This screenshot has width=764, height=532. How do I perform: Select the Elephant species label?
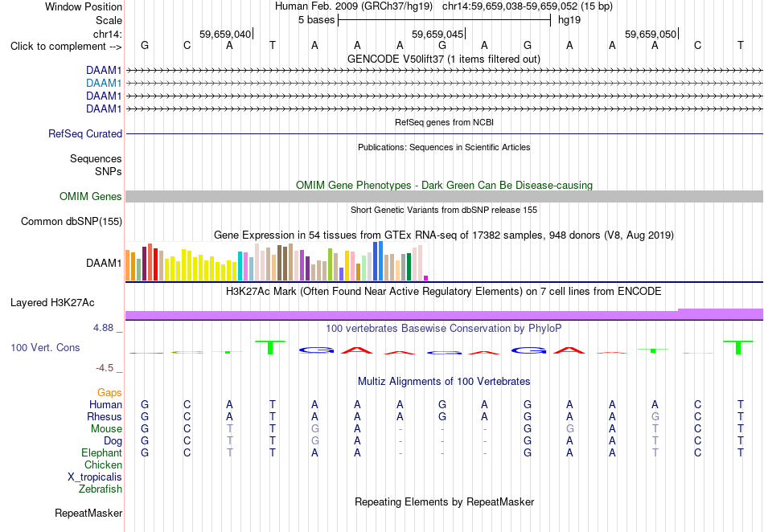[x=101, y=452]
